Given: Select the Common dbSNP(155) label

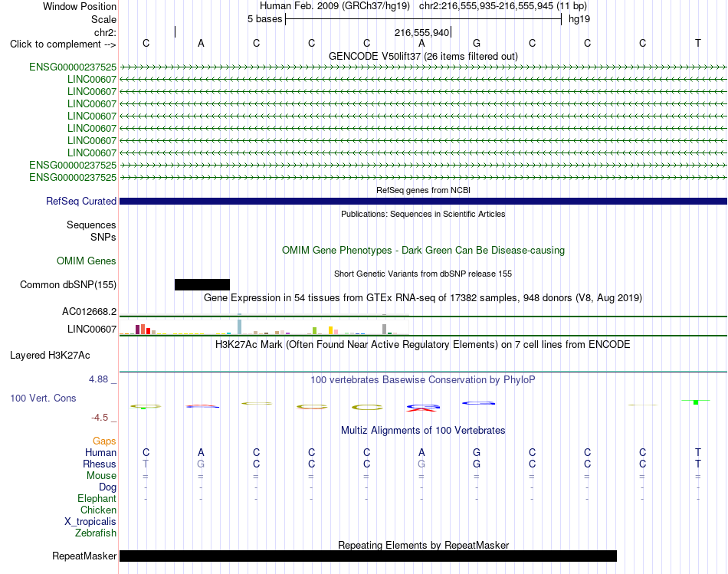Looking at the screenshot, I should (67, 284).
